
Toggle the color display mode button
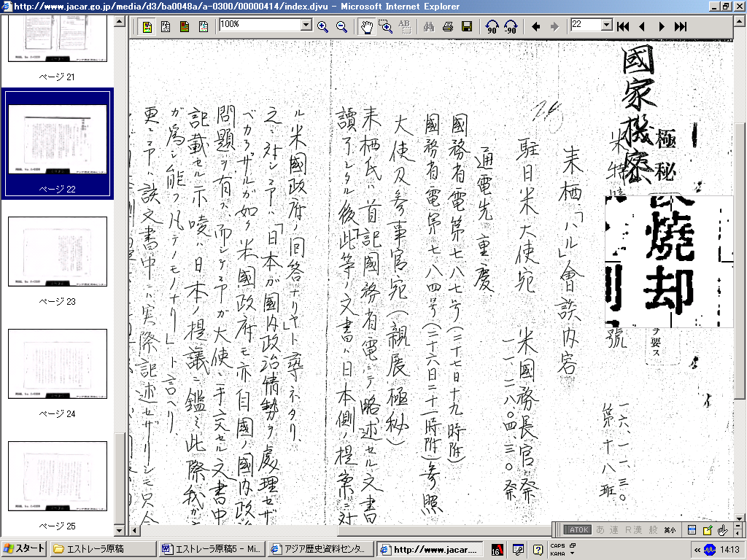[147, 26]
